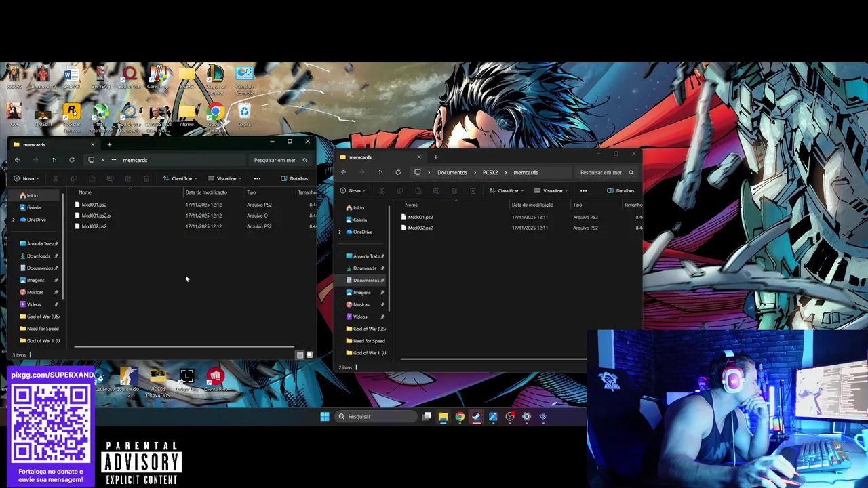Open League of Legends desktop shortcut

coord(216,78)
